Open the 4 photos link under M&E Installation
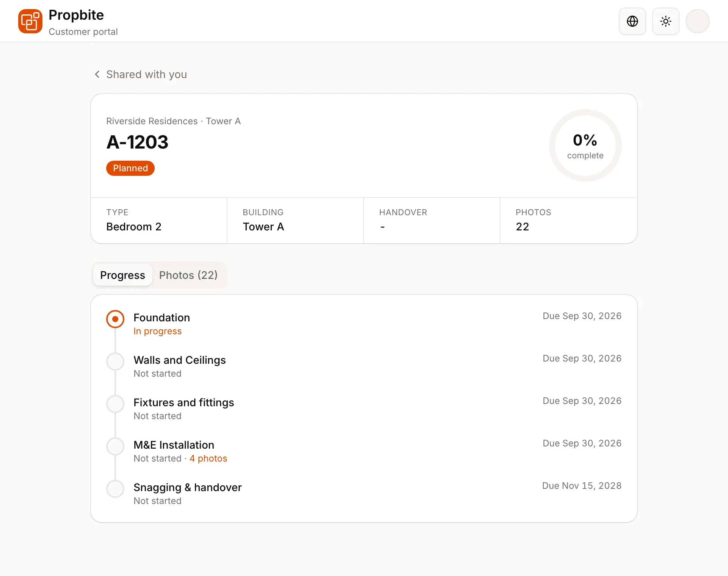Viewport: 728px width, 576px height. 208,459
